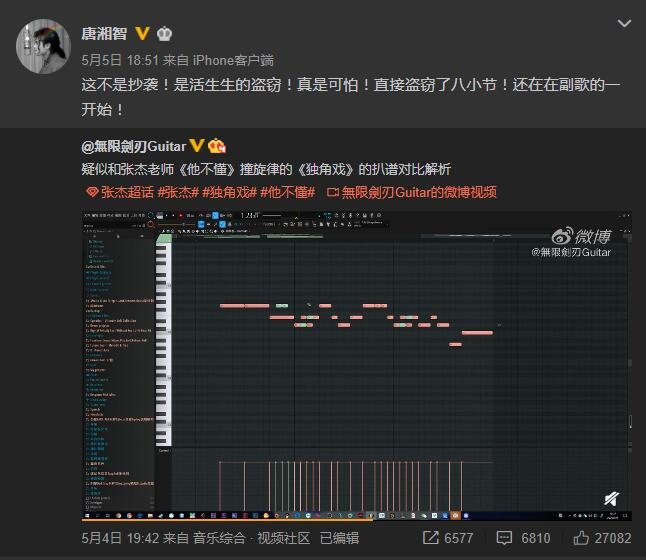Open comments button showing 6810
Screen dimensions: 646x560
524,538
